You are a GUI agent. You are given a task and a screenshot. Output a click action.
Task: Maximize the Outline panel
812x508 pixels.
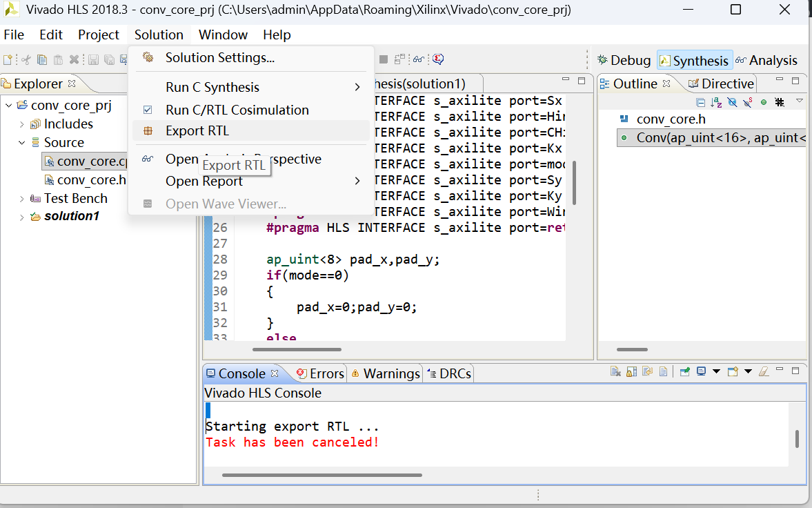(795, 80)
